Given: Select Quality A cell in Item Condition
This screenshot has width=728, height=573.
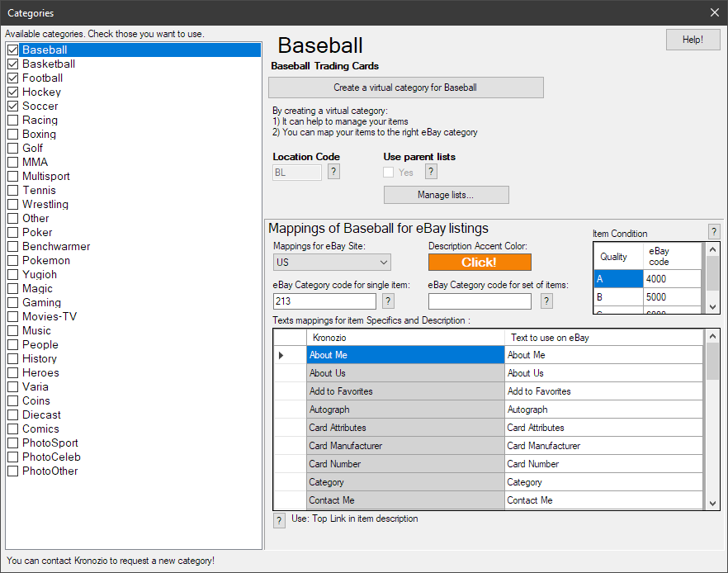Looking at the screenshot, I should click(x=618, y=278).
